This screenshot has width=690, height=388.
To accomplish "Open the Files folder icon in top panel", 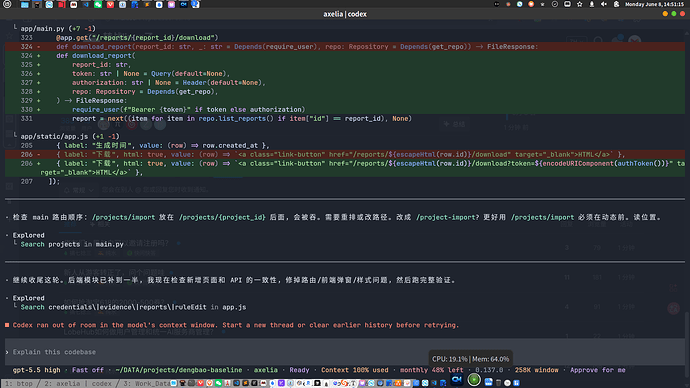I will (x=25, y=4).
